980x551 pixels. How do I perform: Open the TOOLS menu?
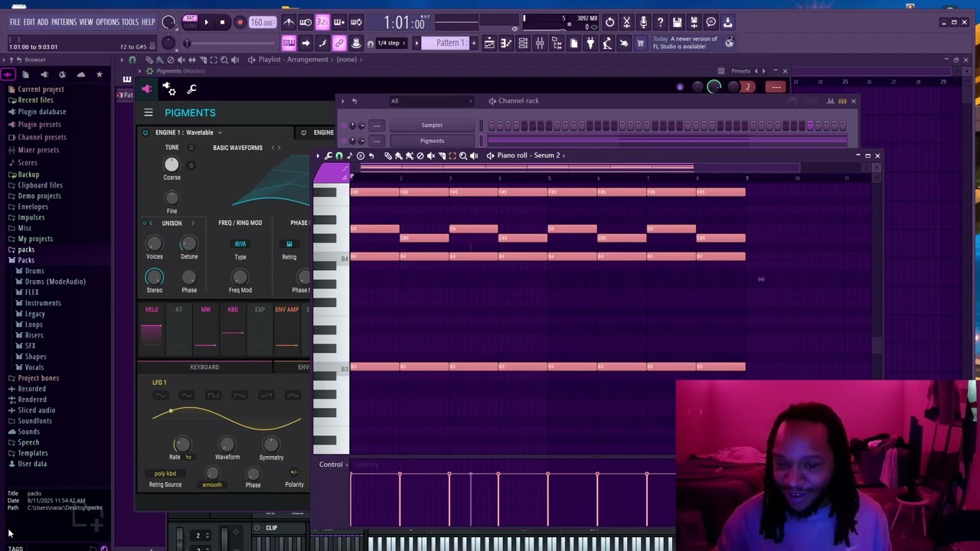coord(130,22)
